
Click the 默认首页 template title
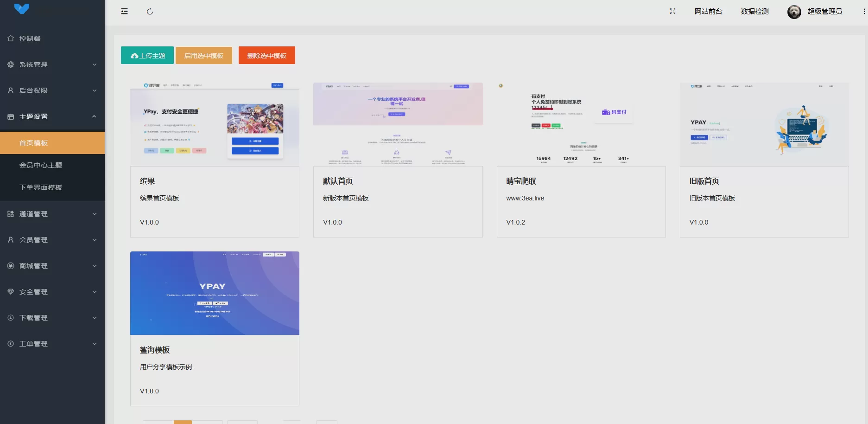click(338, 181)
